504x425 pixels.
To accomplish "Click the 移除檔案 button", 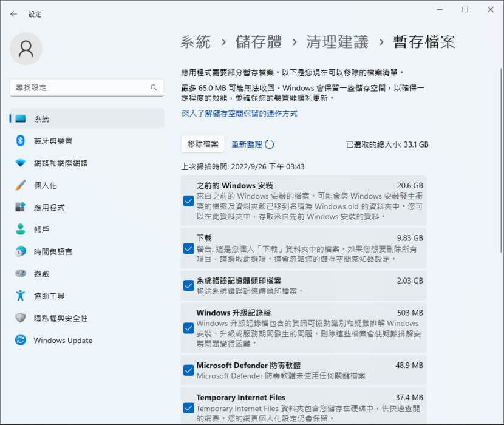I will point(203,144).
